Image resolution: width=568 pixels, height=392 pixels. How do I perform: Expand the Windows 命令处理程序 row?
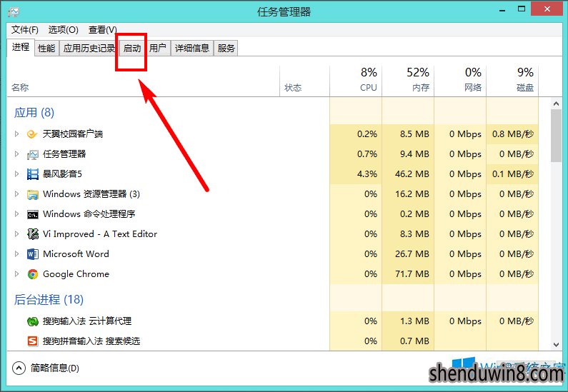(x=16, y=213)
